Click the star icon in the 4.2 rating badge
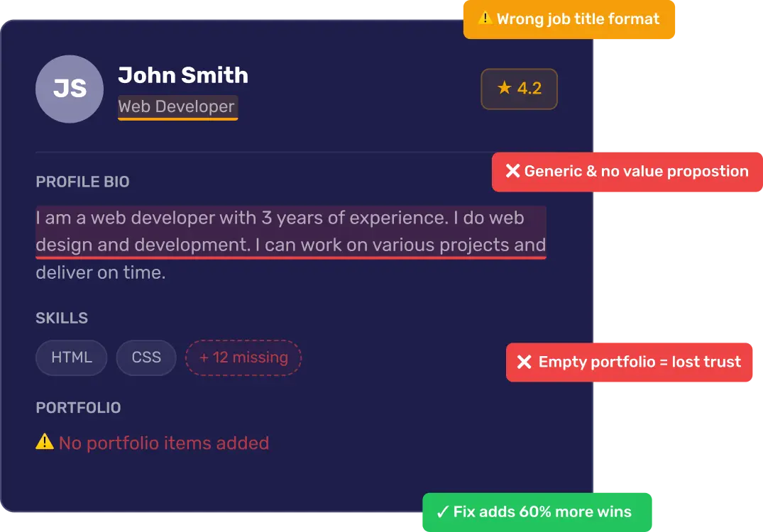This screenshot has height=532, width=763. click(x=505, y=89)
